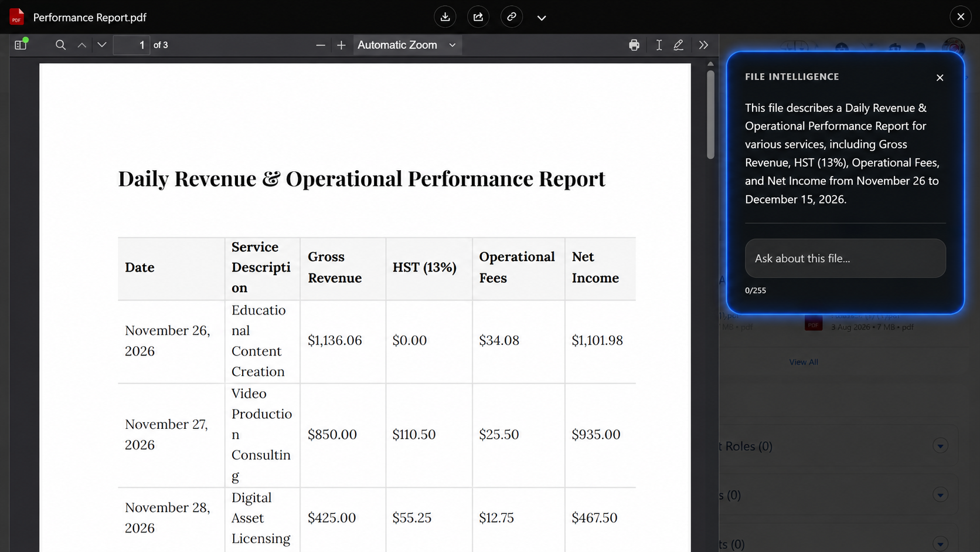Viewport: 980px width, 552px height.
Task: Go to previous page arrow
Action: [82, 45]
